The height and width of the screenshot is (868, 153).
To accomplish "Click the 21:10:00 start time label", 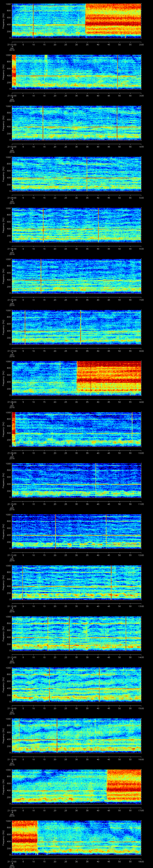I will tap(12, 504).
